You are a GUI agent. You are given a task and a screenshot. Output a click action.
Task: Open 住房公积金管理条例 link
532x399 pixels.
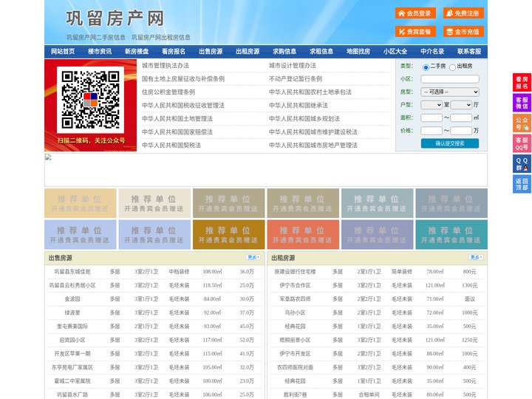click(168, 92)
